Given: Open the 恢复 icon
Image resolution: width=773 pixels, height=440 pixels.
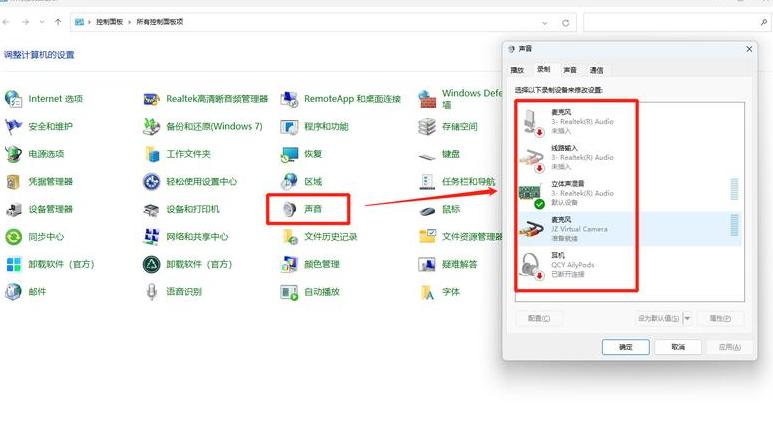Looking at the screenshot, I should coord(289,154).
